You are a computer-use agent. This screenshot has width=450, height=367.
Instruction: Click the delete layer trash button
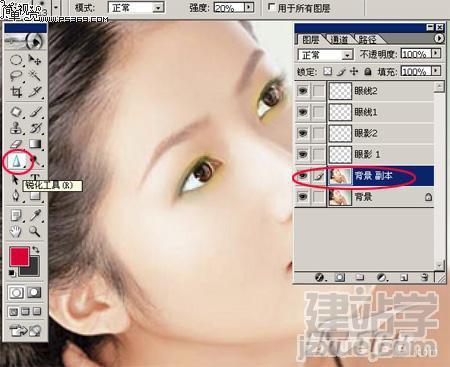coord(424,277)
